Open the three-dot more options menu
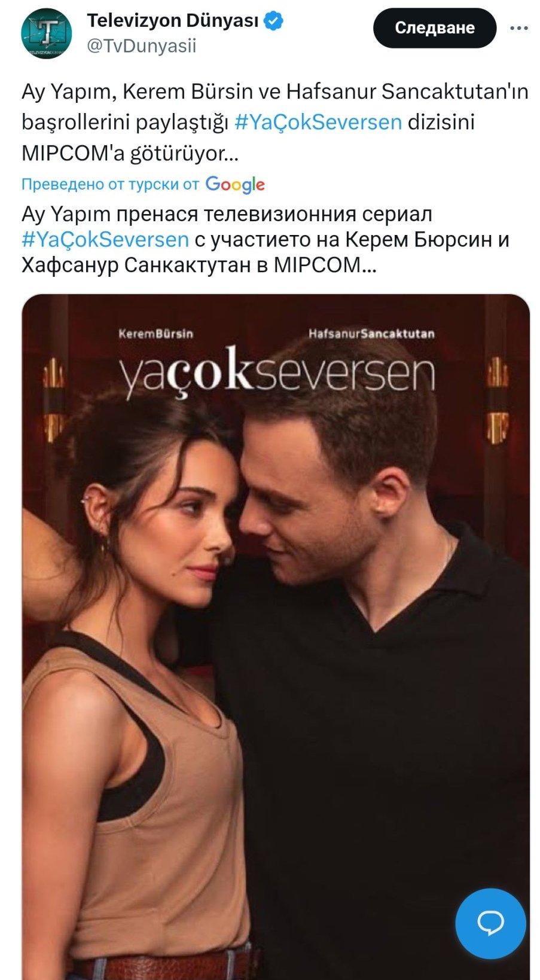This screenshot has height=980, width=540. [518, 28]
